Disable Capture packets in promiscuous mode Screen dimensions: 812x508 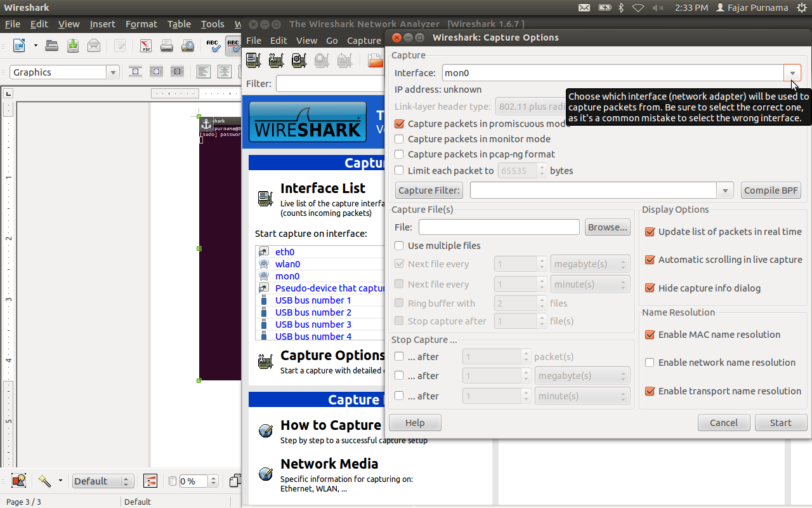click(x=399, y=124)
